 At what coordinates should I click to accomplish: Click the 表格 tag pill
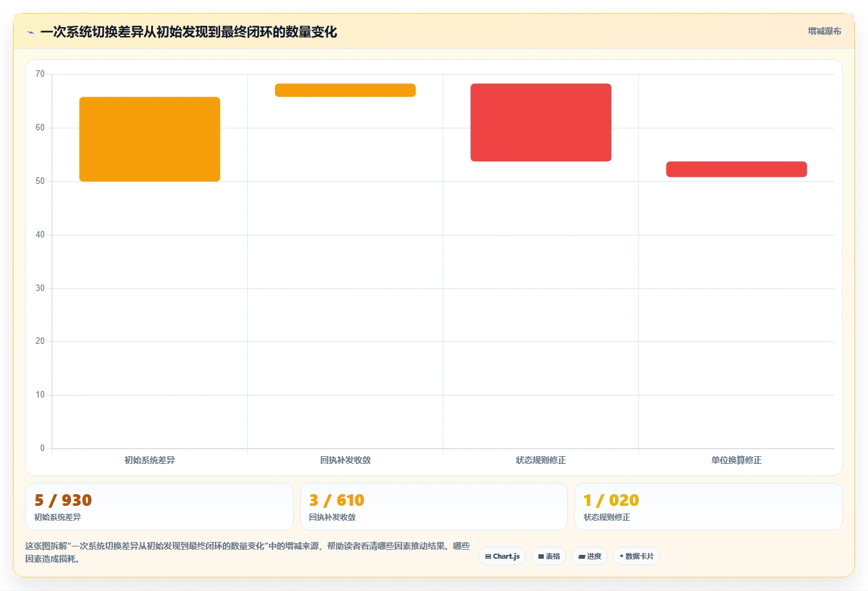[x=549, y=556]
